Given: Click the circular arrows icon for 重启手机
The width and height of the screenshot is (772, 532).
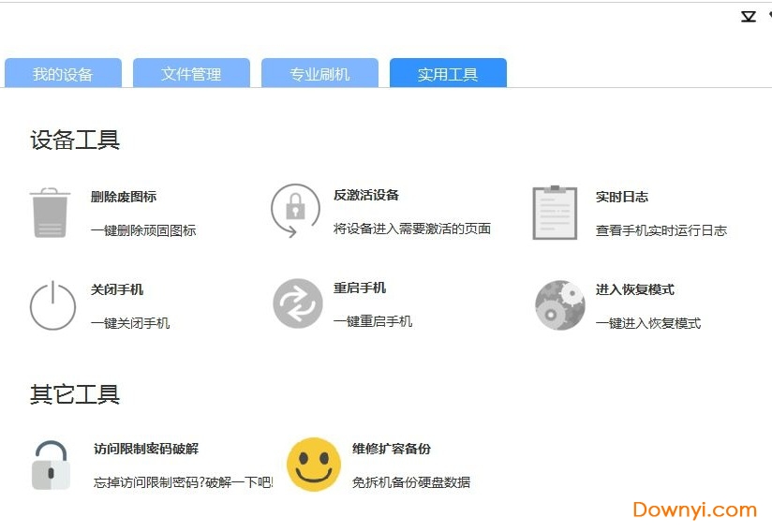Looking at the screenshot, I should [297, 303].
